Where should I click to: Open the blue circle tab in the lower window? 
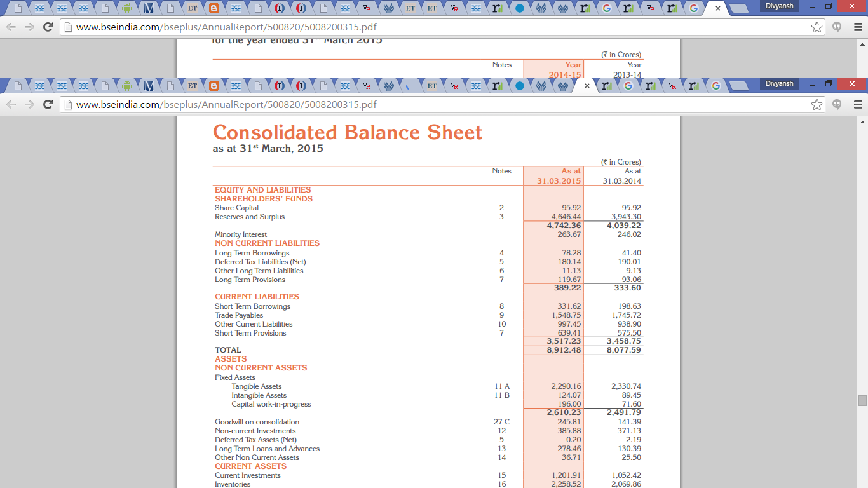[520, 86]
